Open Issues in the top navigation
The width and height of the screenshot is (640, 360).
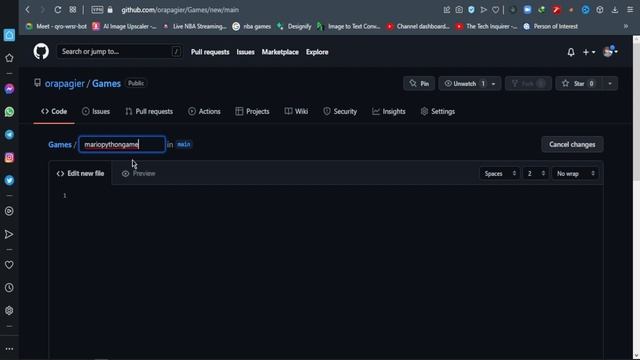pos(245,52)
